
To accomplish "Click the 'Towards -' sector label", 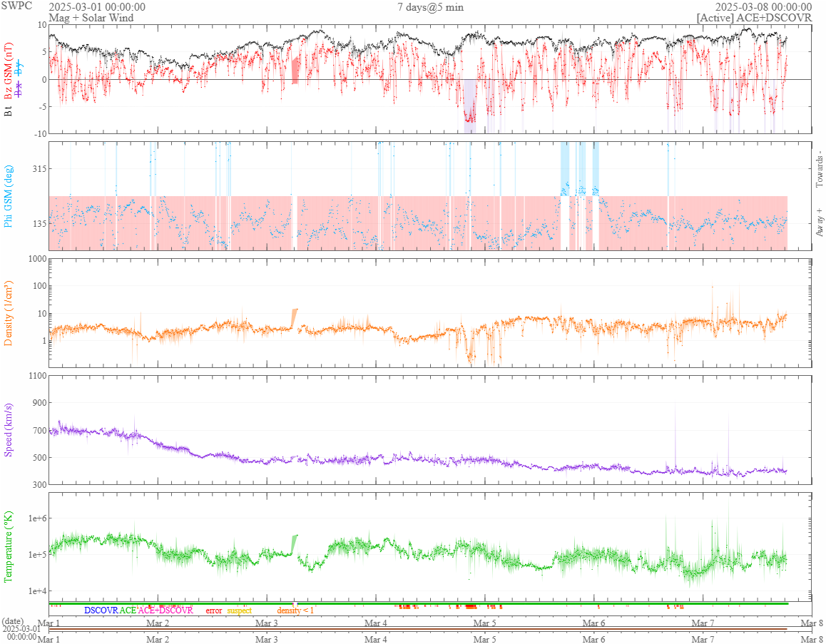I will (x=819, y=170).
